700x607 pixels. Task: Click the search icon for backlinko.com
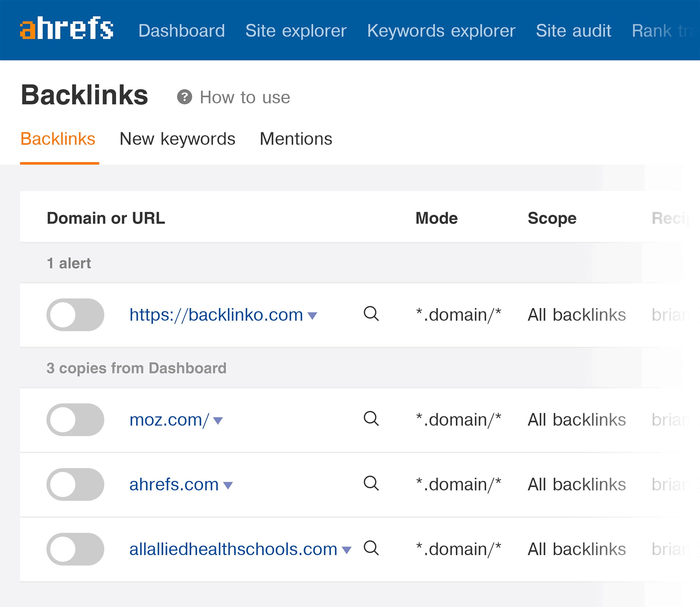(x=371, y=314)
